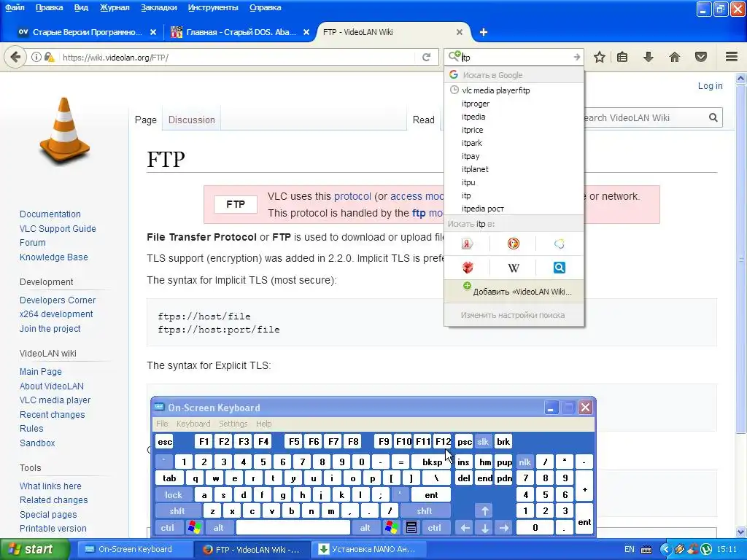The height and width of the screenshot is (560, 747).
Task: Click the keyboard icon in the system tray
Action: (646, 550)
